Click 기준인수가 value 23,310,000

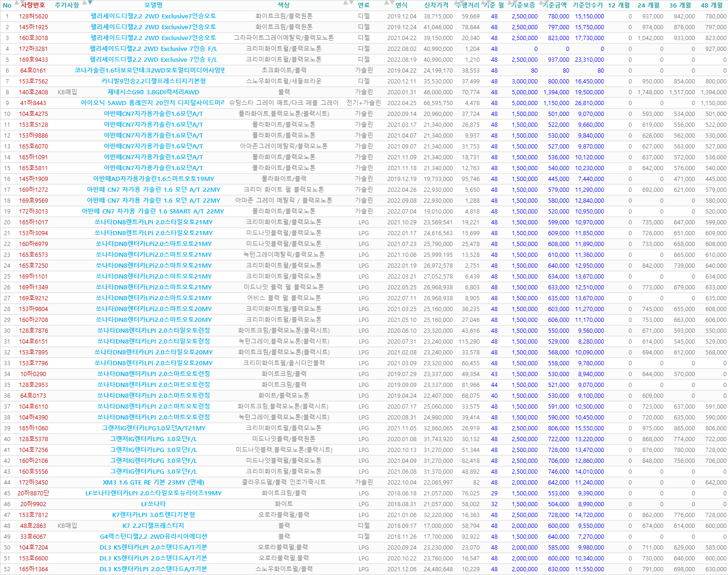589,59
